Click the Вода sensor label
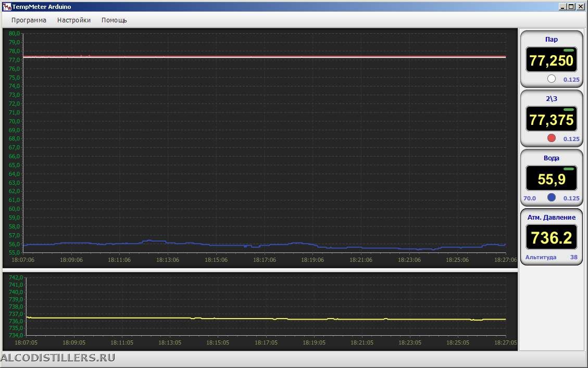This screenshot has height=368, width=588. (551, 158)
